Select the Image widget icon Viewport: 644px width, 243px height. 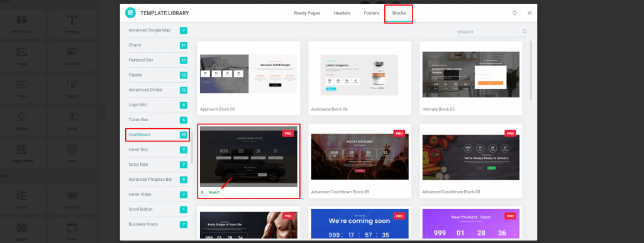pos(22,52)
